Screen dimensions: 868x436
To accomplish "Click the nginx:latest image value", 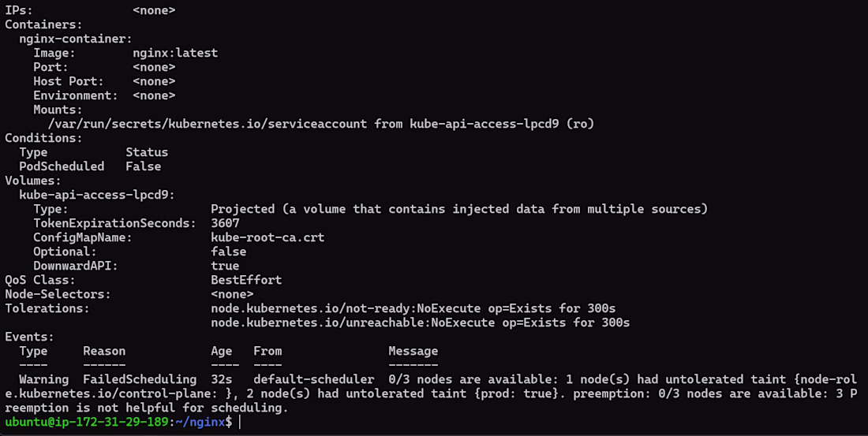I will point(175,53).
